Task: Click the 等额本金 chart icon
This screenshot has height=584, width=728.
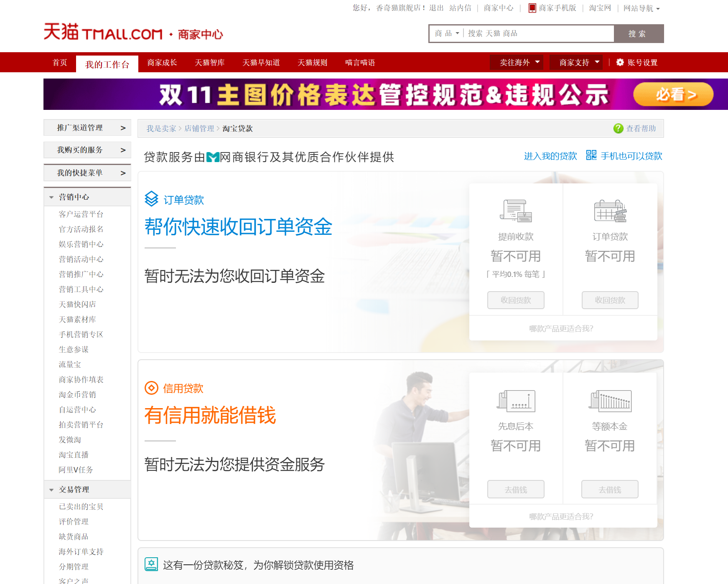Action: pyautogui.click(x=610, y=400)
